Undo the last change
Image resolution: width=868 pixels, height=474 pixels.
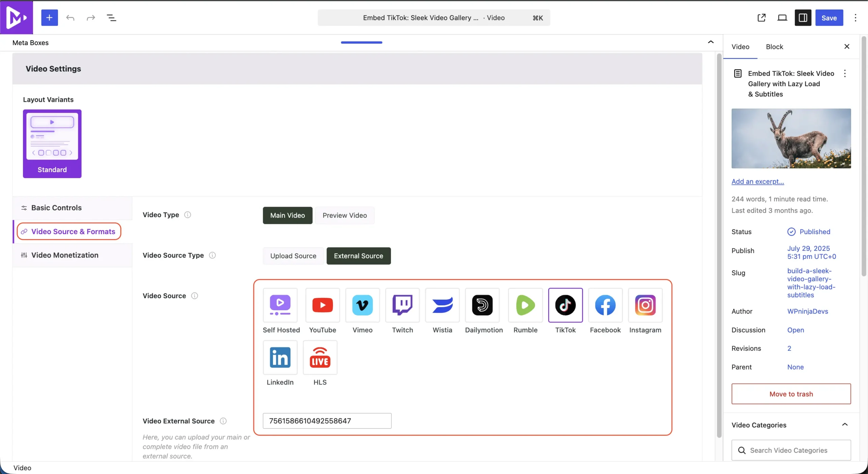click(70, 18)
